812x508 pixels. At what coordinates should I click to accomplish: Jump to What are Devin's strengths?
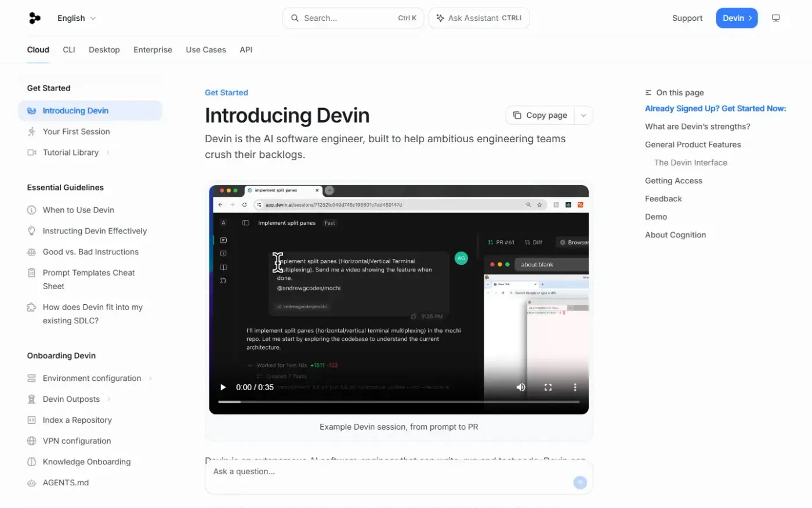pyautogui.click(x=698, y=127)
